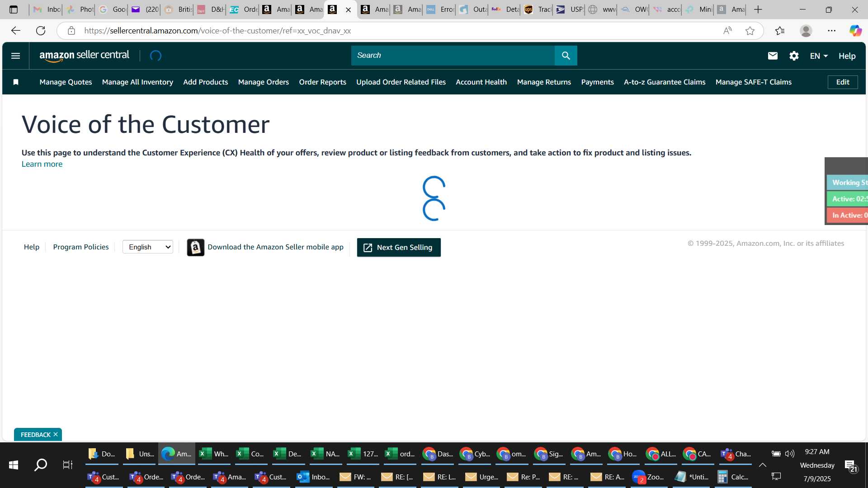Image resolution: width=868 pixels, height=488 pixels.
Task: Open A-to-z Guarantee Claims
Action: tap(665, 82)
